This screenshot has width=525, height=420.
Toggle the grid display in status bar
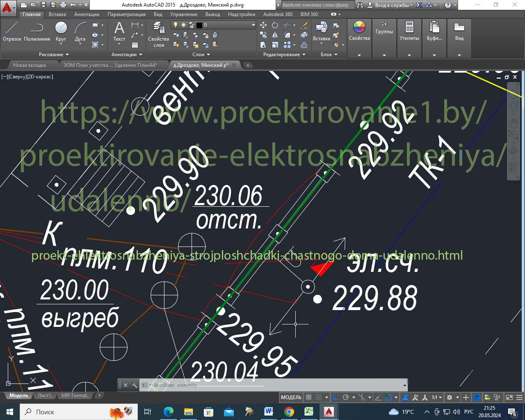309,397
